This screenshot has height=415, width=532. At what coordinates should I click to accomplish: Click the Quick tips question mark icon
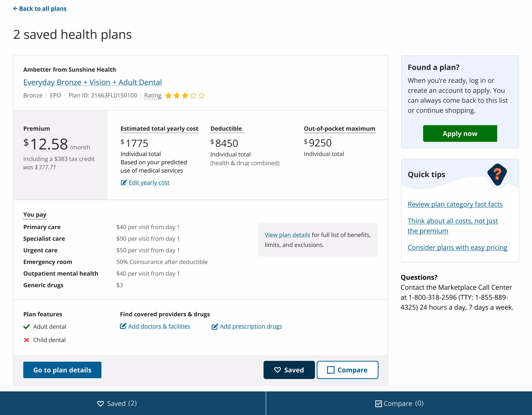point(497,175)
